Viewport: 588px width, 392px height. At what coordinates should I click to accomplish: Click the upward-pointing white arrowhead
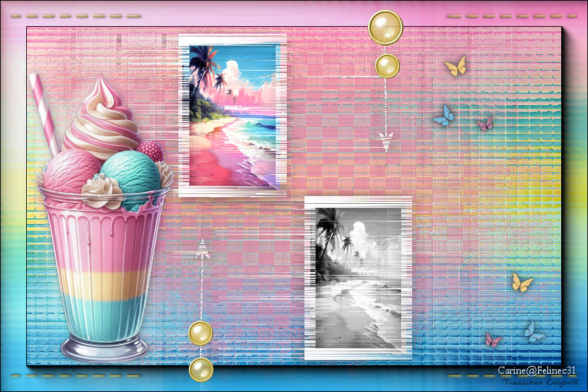tap(203, 248)
